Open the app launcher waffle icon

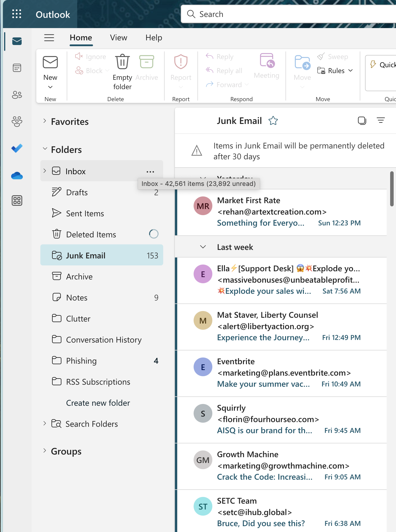[x=17, y=14]
